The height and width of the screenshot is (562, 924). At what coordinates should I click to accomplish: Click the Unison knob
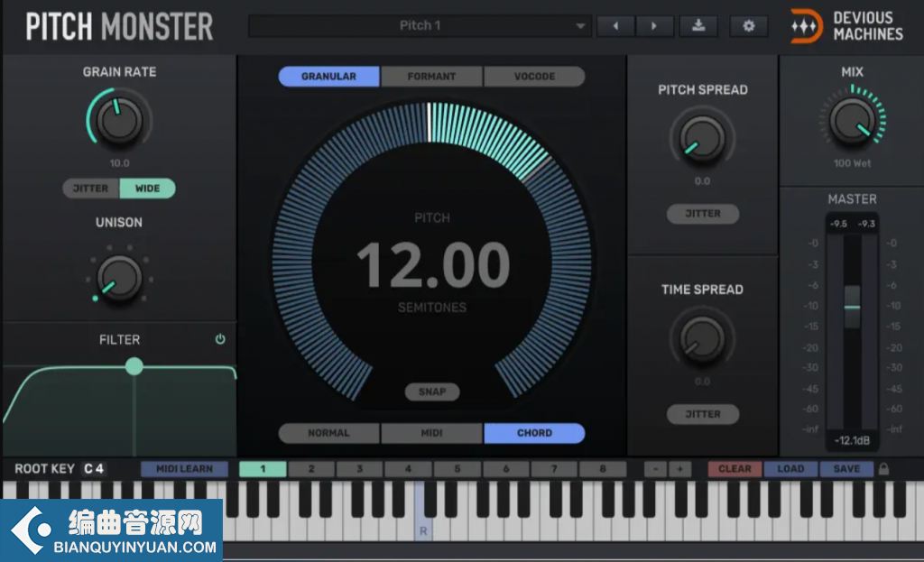[x=119, y=278]
